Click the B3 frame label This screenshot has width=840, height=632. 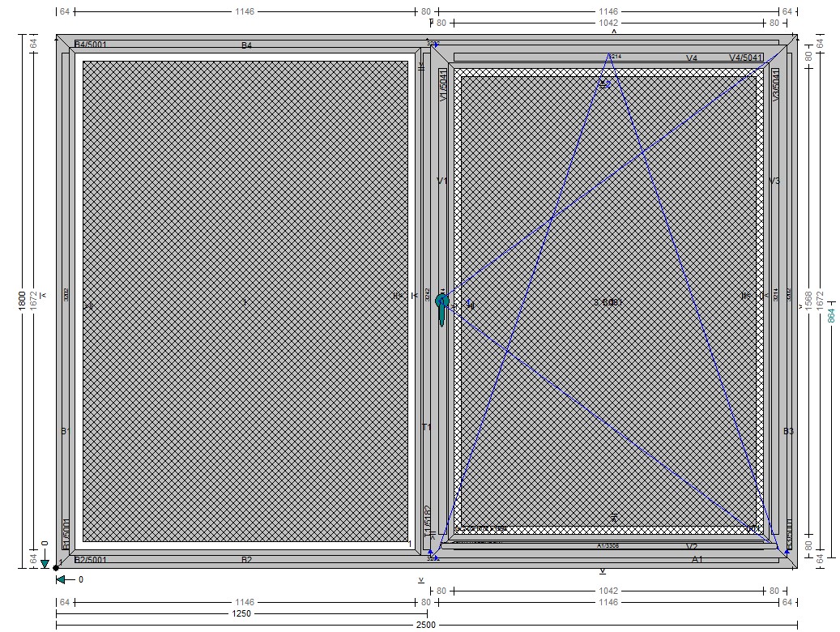click(789, 431)
